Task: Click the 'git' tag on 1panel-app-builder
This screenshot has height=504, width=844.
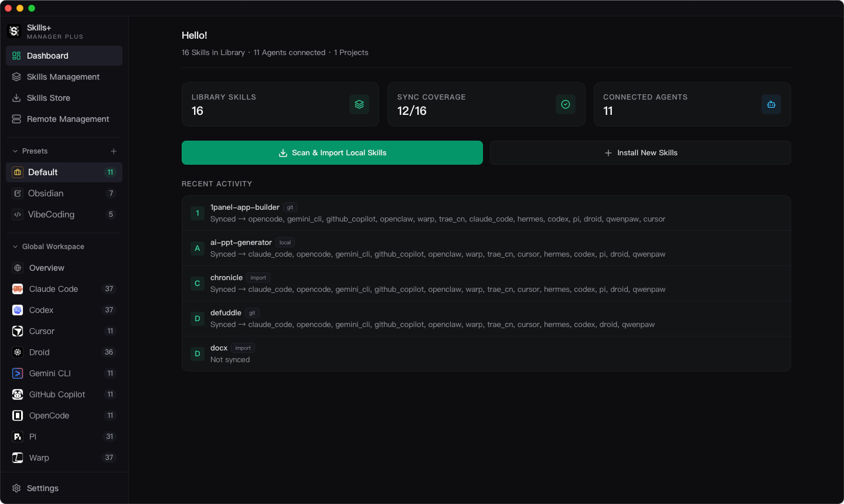Action: [x=290, y=207]
